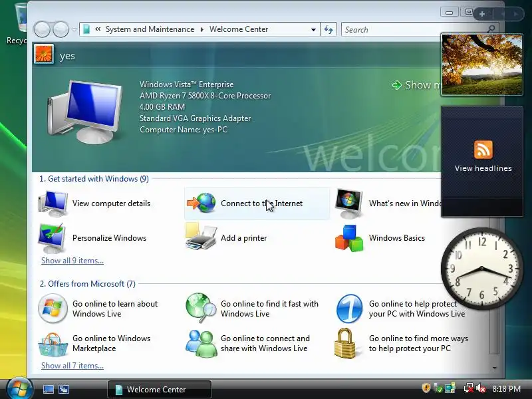Click View headlines in feed gadget
This screenshot has width=532, height=399.
click(x=483, y=168)
